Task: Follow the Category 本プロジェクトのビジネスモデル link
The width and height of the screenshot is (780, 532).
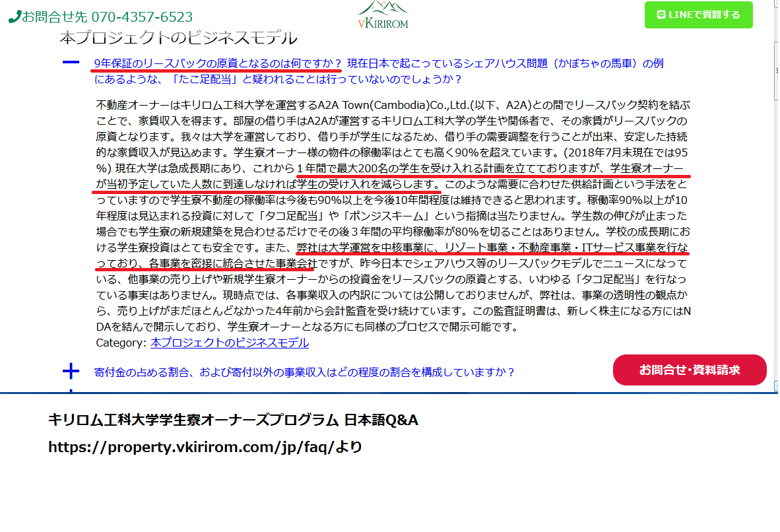Action: point(229,343)
